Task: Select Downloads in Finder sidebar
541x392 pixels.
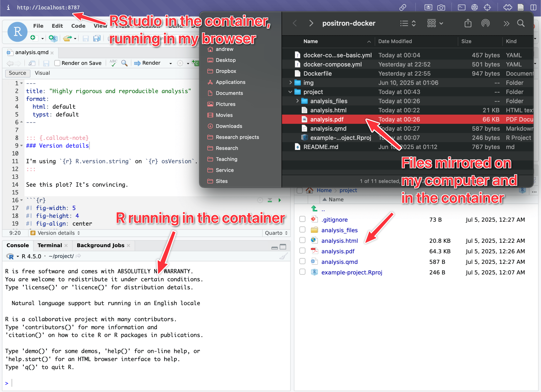Action: click(x=229, y=126)
